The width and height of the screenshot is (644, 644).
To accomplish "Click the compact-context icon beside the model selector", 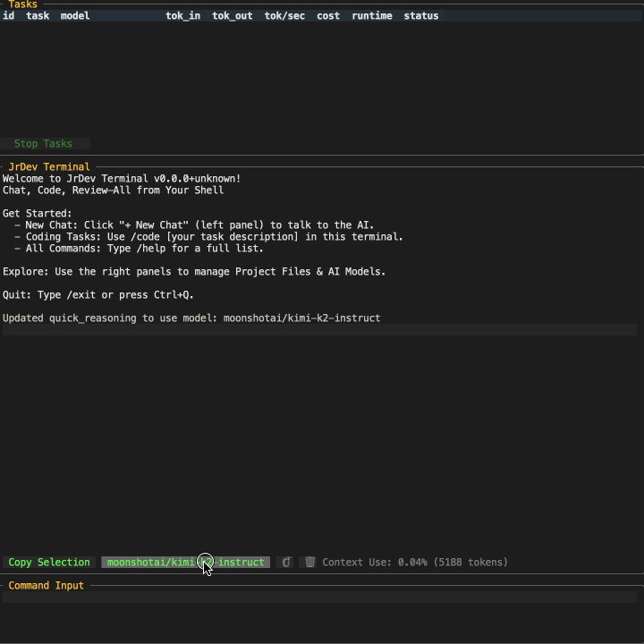I will (287, 562).
